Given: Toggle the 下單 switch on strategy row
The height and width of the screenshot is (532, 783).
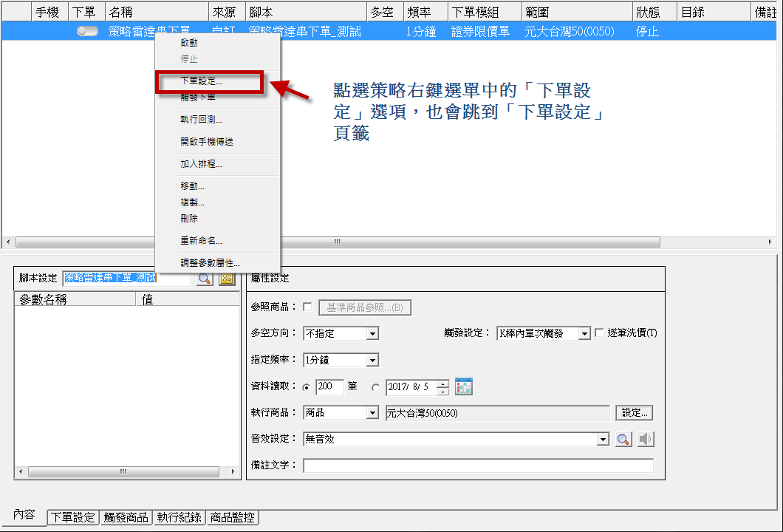Looking at the screenshot, I should 87,31.
